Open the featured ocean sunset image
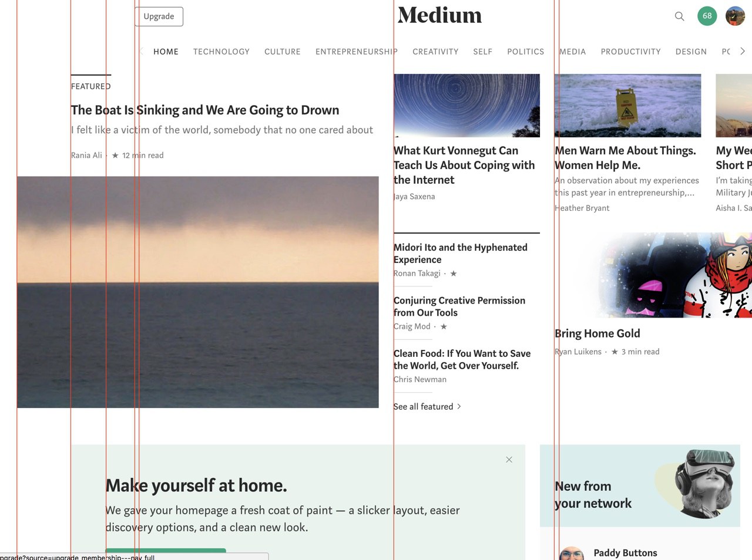 198,292
